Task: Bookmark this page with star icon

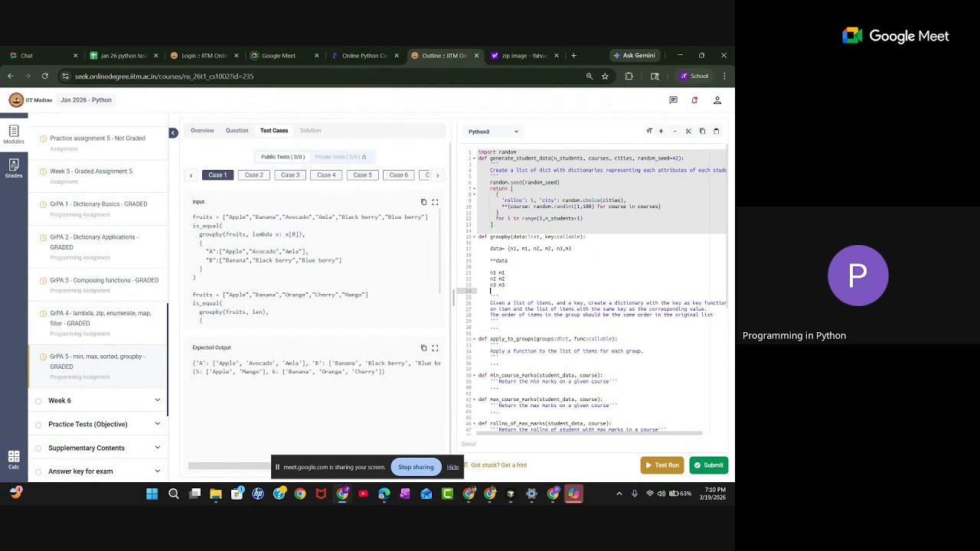Action: click(x=605, y=76)
